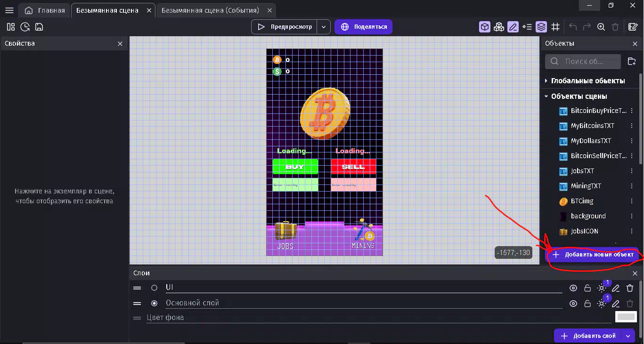Add a new folder in Objects panel

click(632, 61)
